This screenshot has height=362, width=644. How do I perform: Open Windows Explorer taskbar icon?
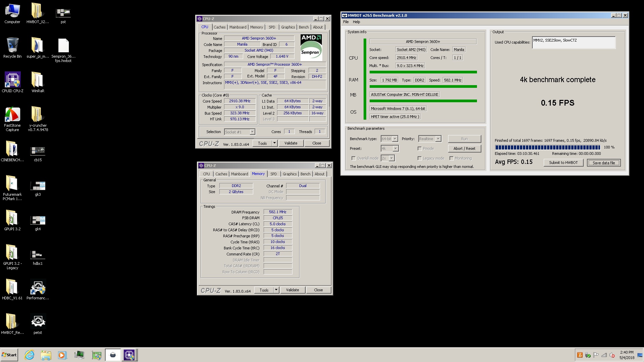[x=46, y=355]
